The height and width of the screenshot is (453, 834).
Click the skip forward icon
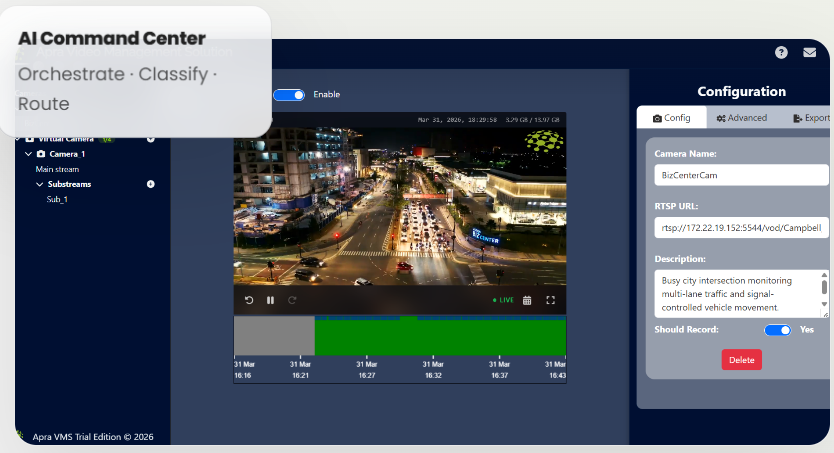[292, 300]
